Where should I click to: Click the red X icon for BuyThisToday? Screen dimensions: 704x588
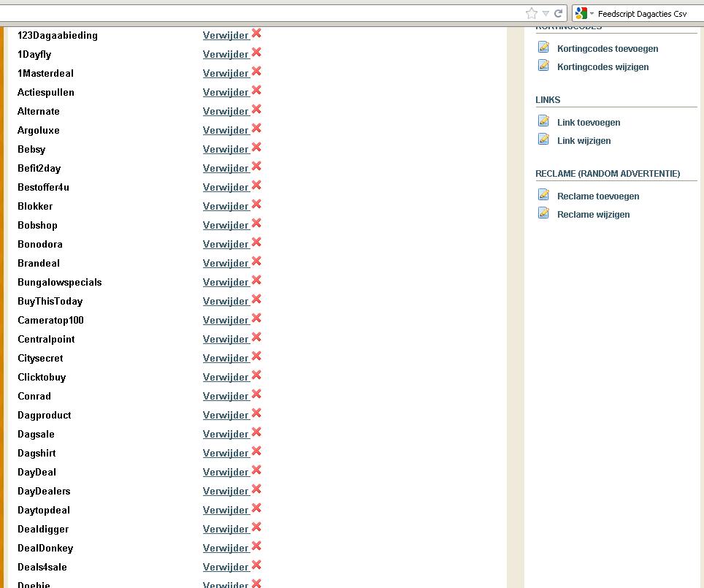point(256,299)
